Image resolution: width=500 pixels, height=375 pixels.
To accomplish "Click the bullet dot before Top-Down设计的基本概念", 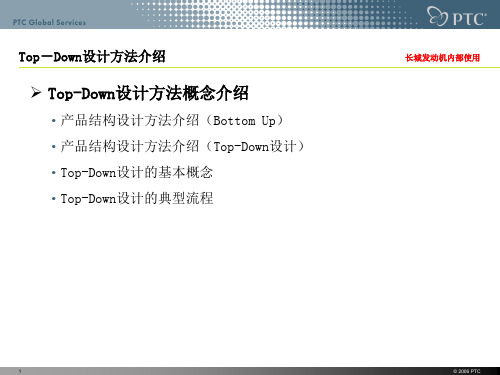I will pos(53,173).
